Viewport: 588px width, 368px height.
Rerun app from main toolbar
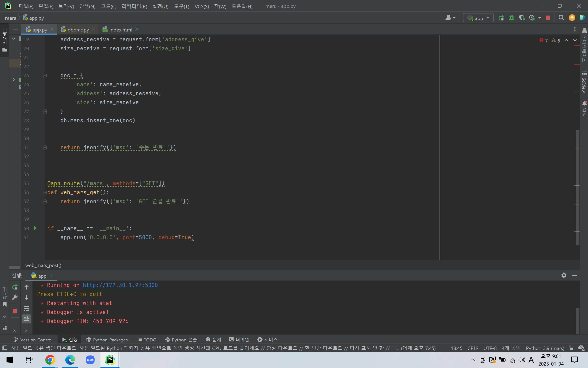501,18
